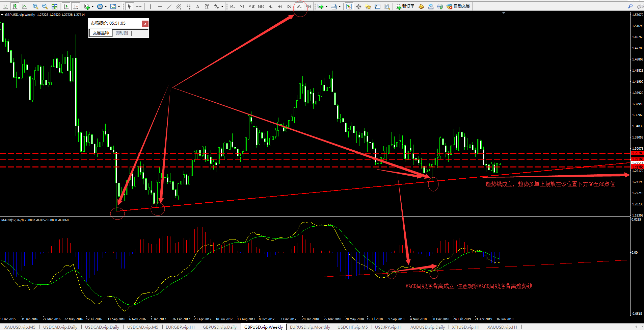644x330 pixels.
Task: Open the cloud users icon in toolbar
Action: tap(431, 6)
